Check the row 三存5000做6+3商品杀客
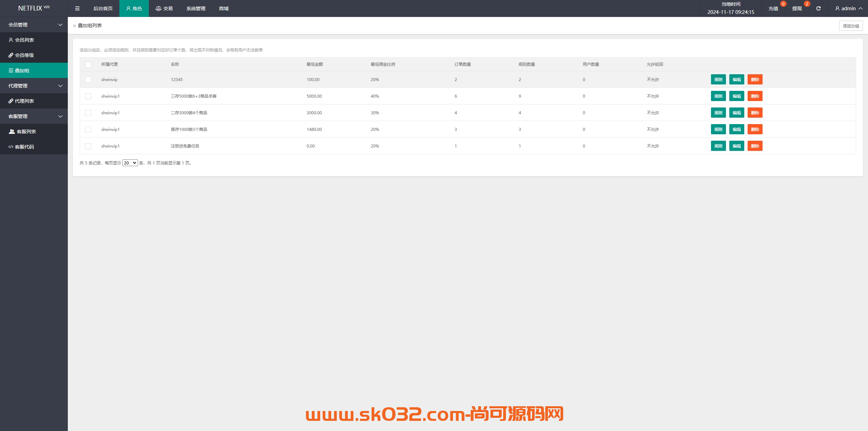868x431 pixels. pos(88,96)
